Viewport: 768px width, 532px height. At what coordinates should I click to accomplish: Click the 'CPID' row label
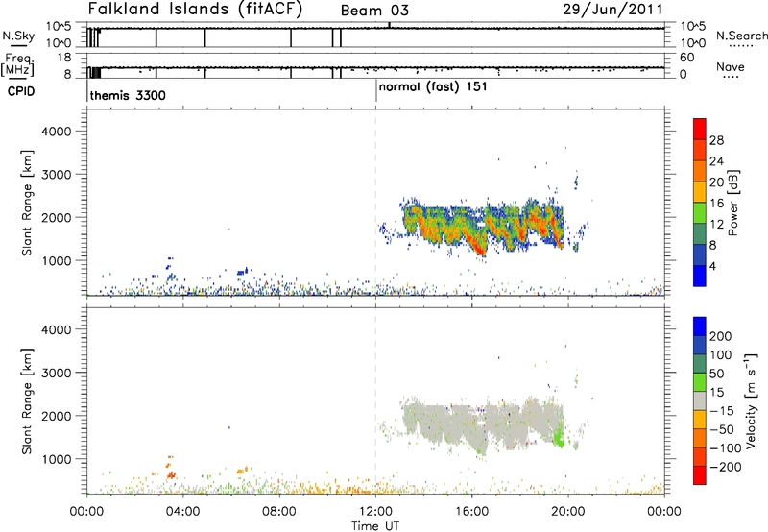coord(21,91)
